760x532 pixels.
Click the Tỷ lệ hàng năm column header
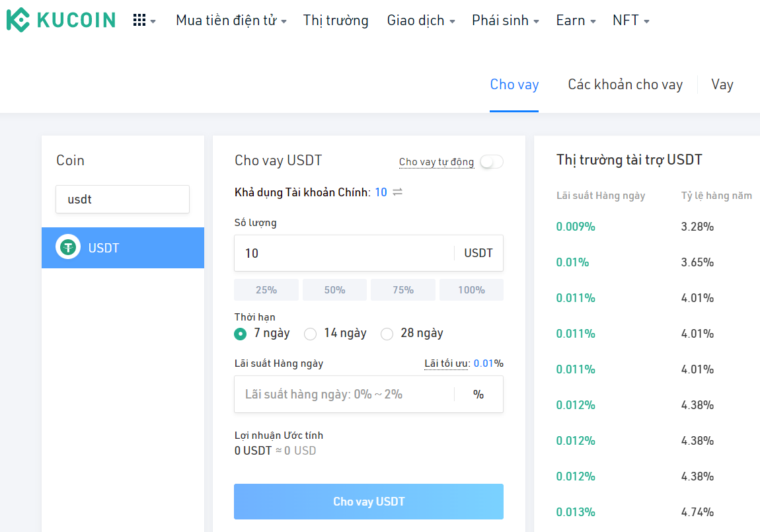(x=716, y=196)
